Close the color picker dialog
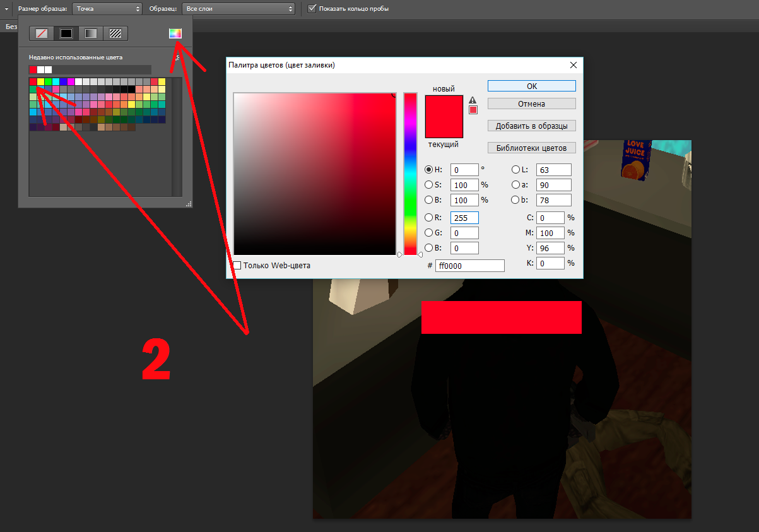Screen dimensions: 759x532 [x=573, y=65]
